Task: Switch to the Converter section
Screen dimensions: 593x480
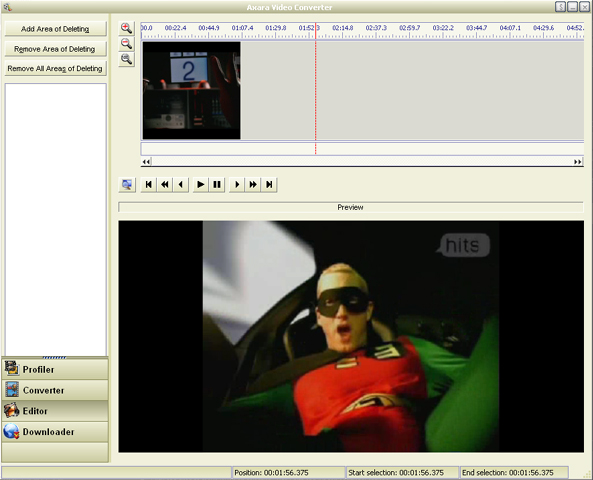Action: click(55, 390)
